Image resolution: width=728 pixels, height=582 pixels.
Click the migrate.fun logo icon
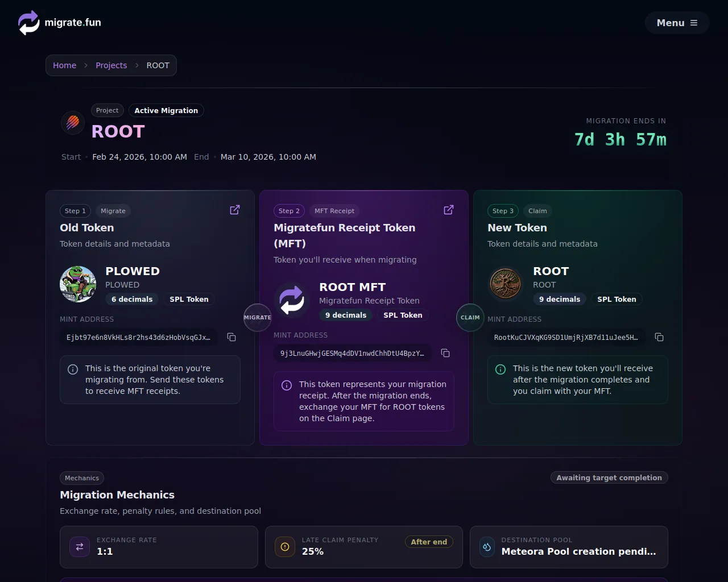pyautogui.click(x=29, y=23)
